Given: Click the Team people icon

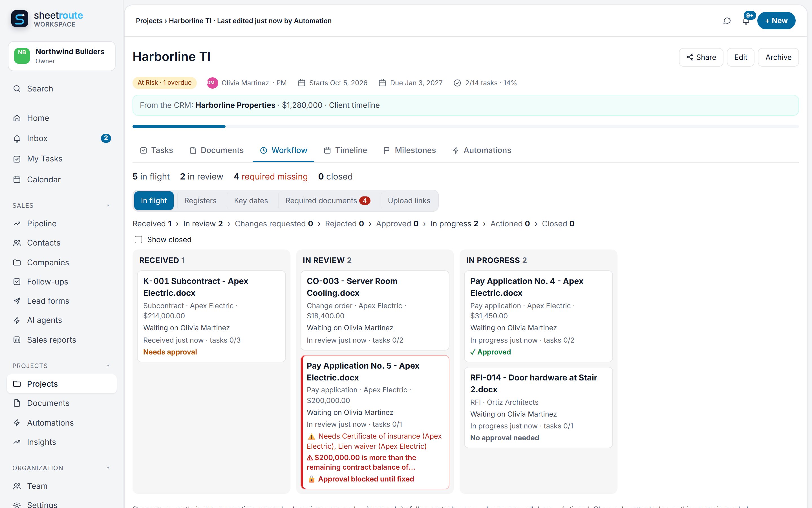Looking at the screenshot, I should pyautogui.click(x=17, y=486).
